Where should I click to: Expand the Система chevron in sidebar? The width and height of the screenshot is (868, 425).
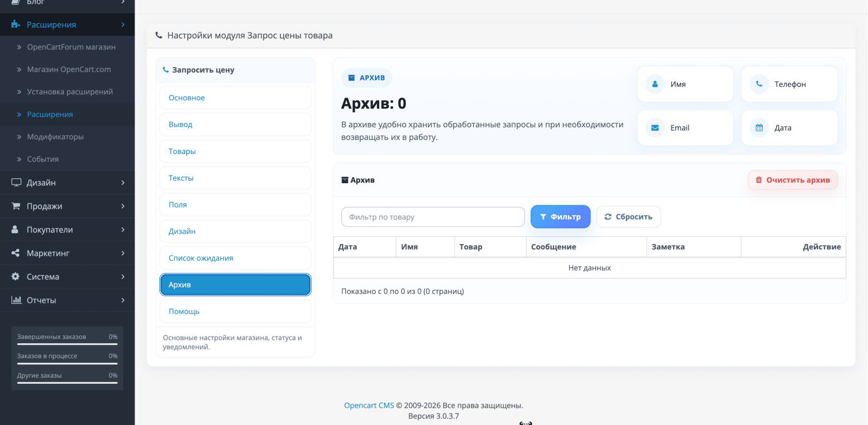click(123, 276)
